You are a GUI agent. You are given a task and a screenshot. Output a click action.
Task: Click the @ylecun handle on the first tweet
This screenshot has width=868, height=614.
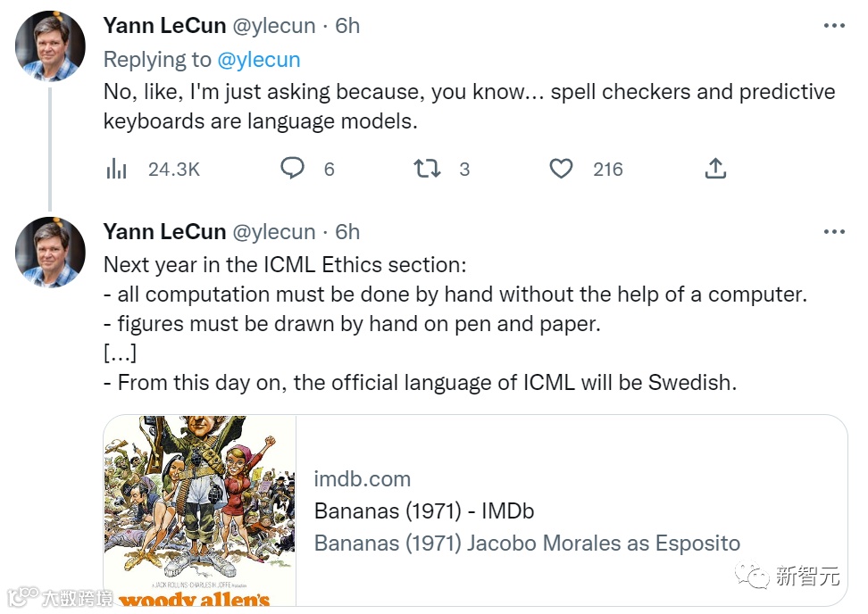click(274, 26)
